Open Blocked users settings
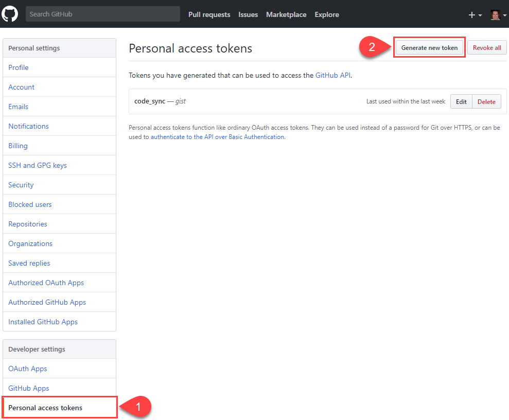The image size is (509, 420). click(59, 204)
